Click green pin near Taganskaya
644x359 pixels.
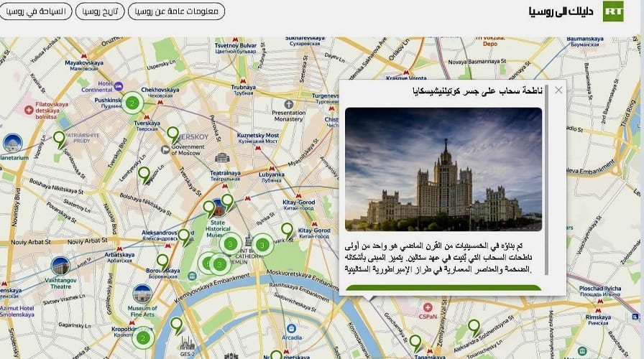pyautogui.click(x=415, y=343)
